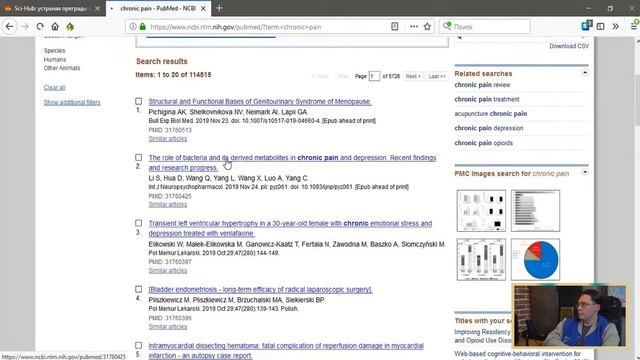The height and width of the screenshot is (360, 640).
Task: Click the search engine magnifier icon
Action: (x=447, y=27)
